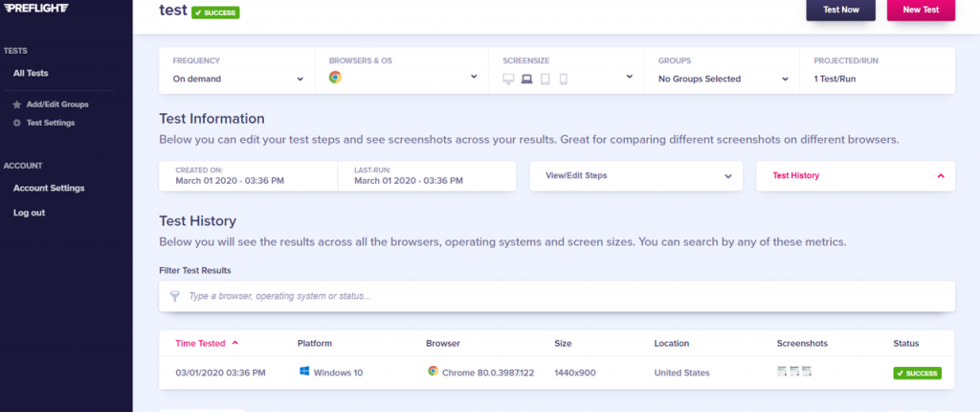Click the United States location cell

pos(681,373)
